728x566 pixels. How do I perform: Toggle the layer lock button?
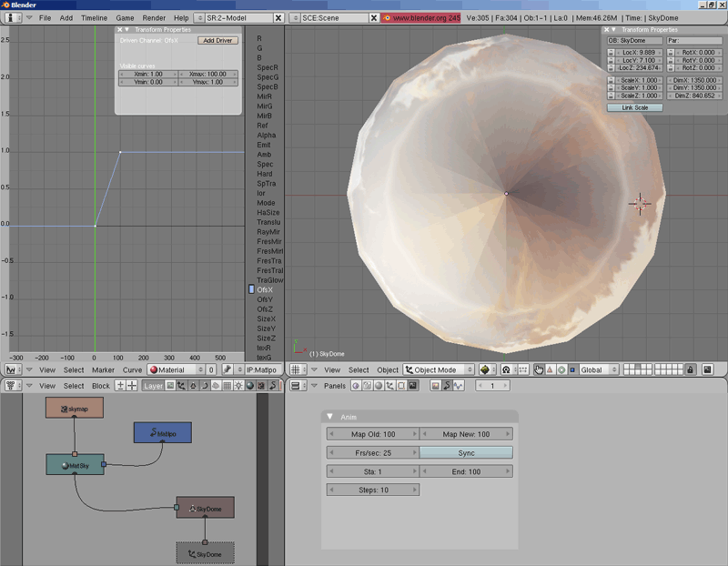[x=691, y=369]
